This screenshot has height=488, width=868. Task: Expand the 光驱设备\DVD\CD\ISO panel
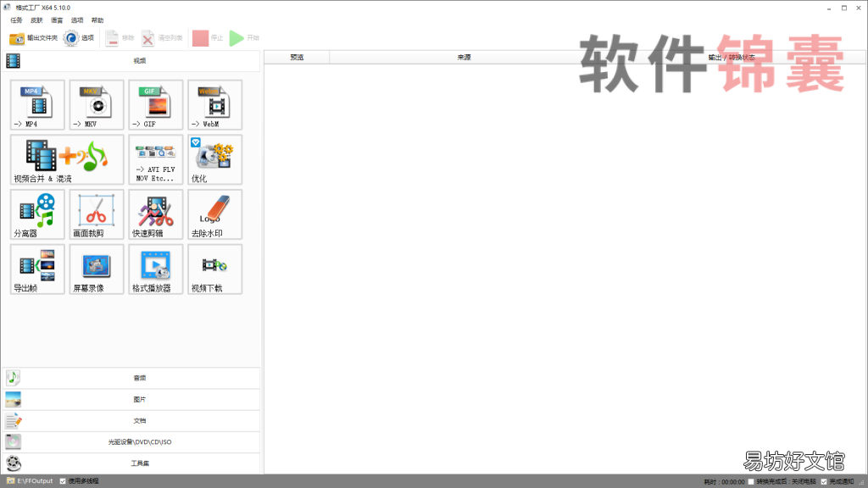(131, 442)
